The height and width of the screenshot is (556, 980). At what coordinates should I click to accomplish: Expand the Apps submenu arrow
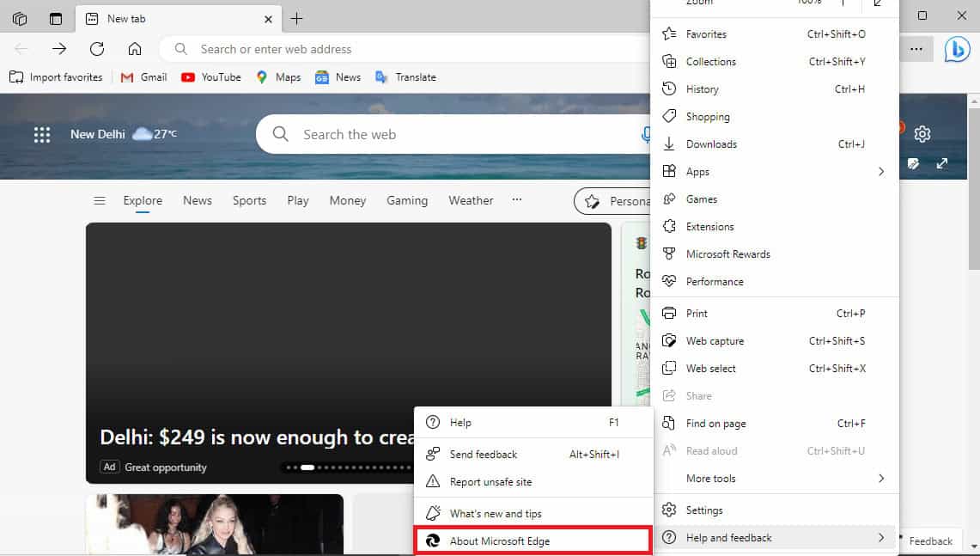click(x=881, y=171)
